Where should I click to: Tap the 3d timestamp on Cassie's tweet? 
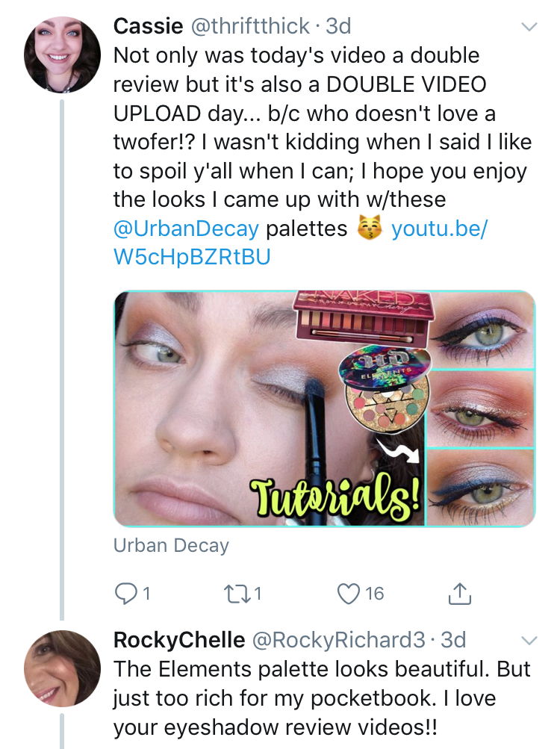[x=339, y=27]
